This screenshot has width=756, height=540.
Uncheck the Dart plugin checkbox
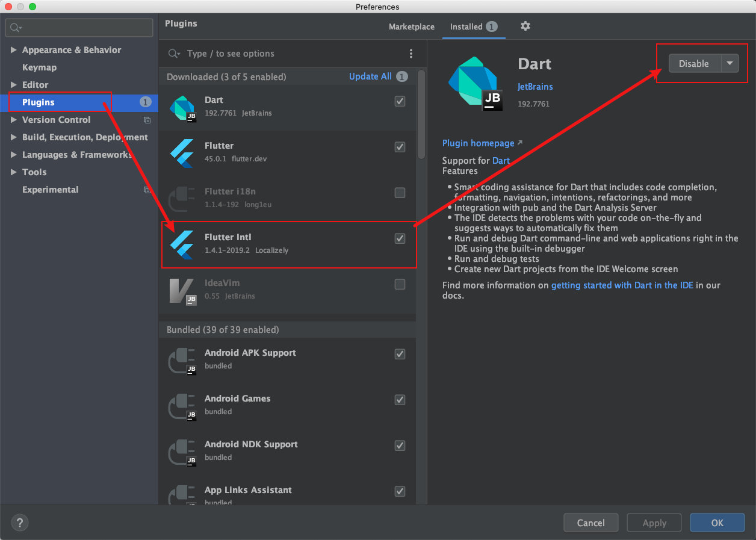click(x=400, y=101)
